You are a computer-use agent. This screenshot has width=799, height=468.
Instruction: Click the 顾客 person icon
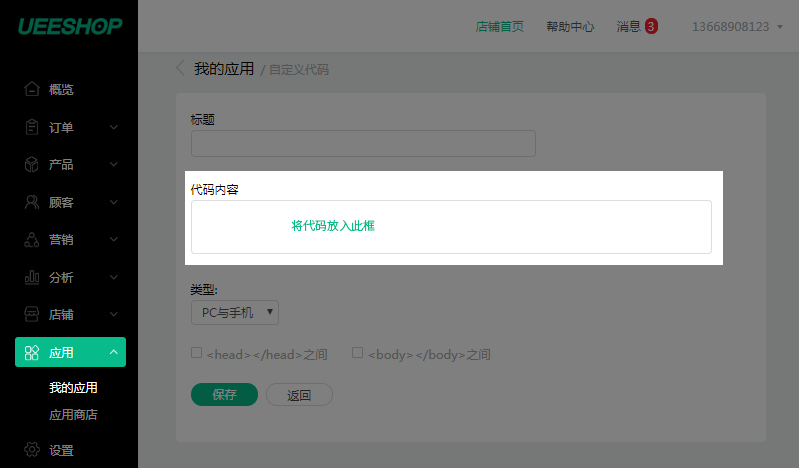tap(32, 202)
